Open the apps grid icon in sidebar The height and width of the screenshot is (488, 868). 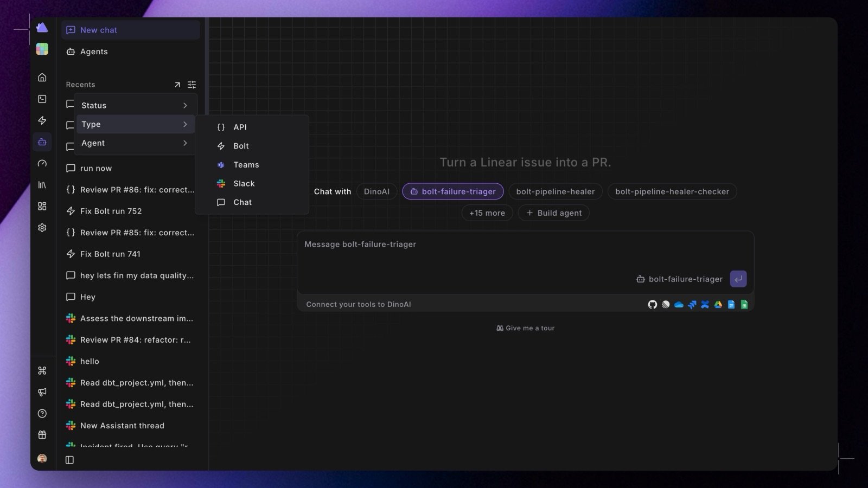[42, 206]
